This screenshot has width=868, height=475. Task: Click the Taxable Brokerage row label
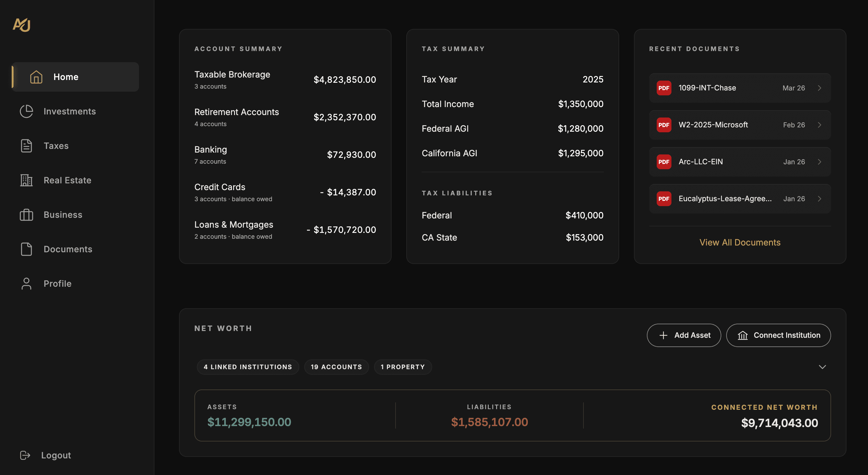[232, 74]
